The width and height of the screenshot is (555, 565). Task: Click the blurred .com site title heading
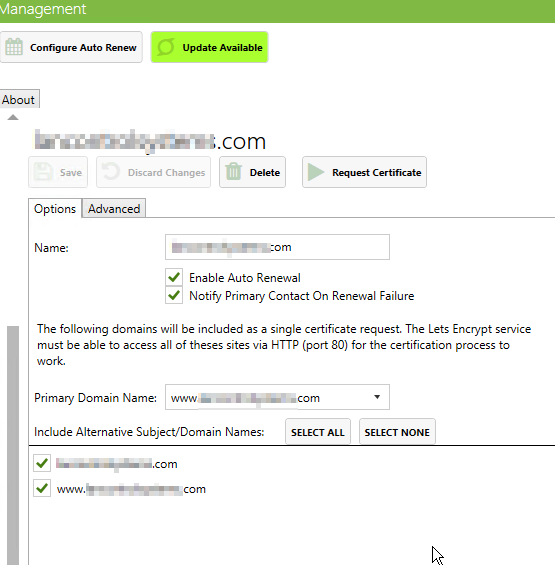point(150,141)
